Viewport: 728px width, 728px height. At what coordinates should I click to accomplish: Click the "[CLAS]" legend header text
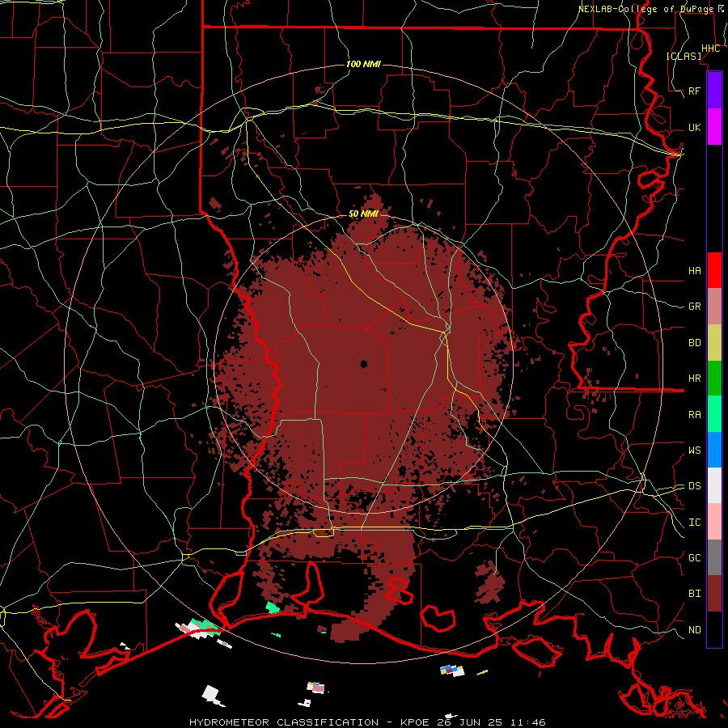coord(684,56)
